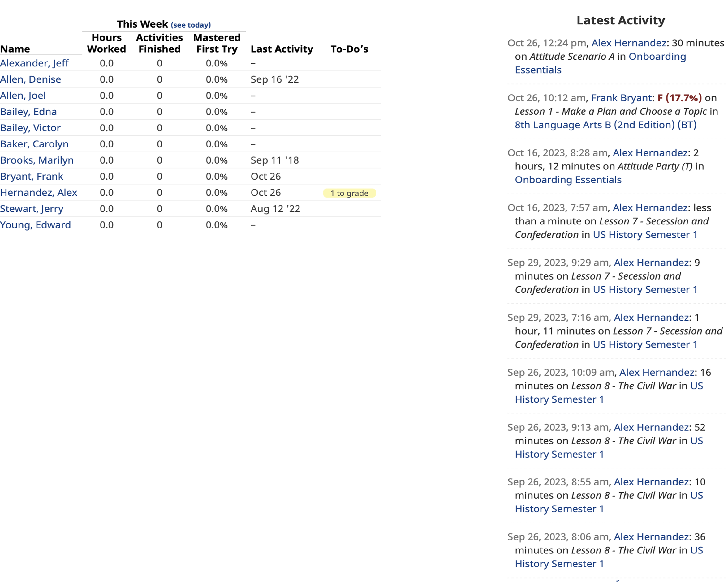Open student Stewart, Jerry
The width and height of the screenshot is (728, 585).
(32, 209)
